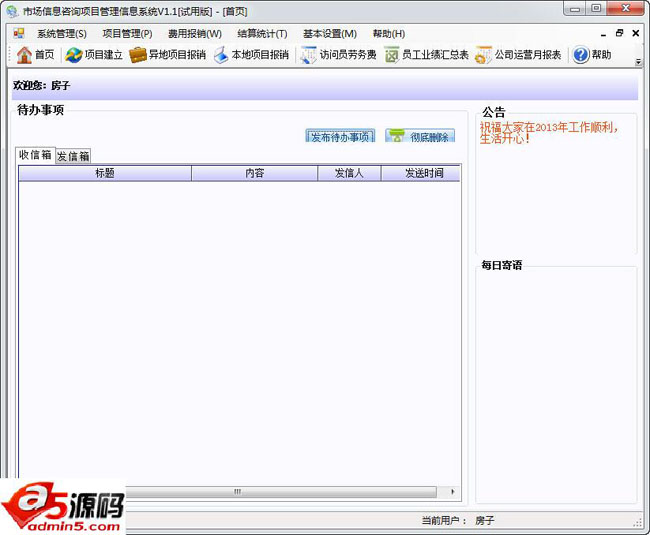Open 帮助(H) menu
Screen dimensions: 650x535
tap(389, 34)
